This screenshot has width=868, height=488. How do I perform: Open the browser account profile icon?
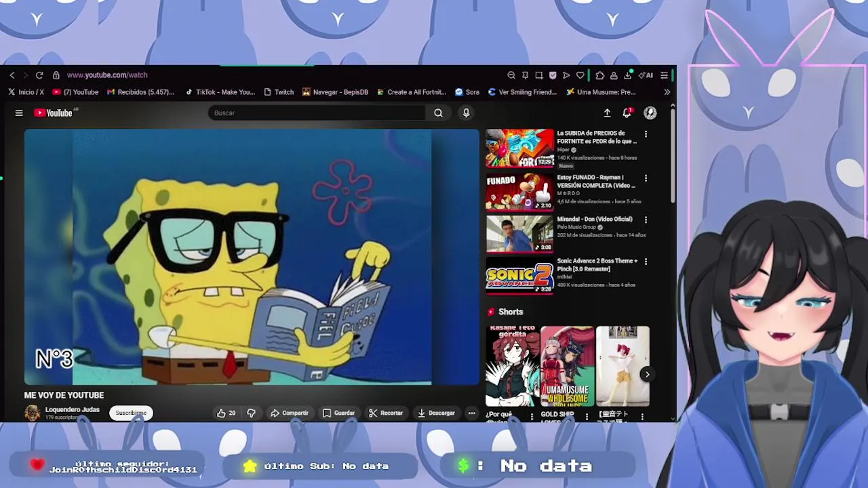(614, 75)
